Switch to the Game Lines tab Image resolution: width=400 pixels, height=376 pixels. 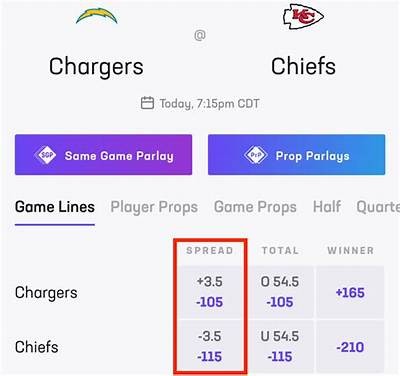55,207
